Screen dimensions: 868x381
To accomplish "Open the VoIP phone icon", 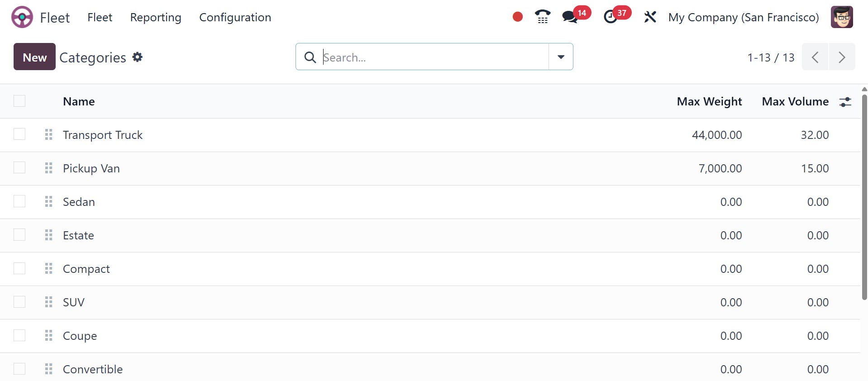I will [542, 17].
